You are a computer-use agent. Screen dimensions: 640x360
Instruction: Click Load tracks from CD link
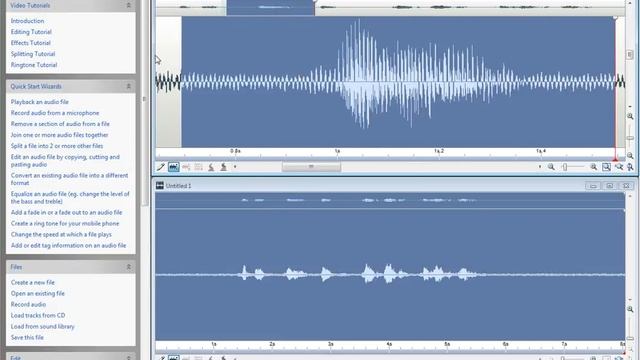coord(38,316)
